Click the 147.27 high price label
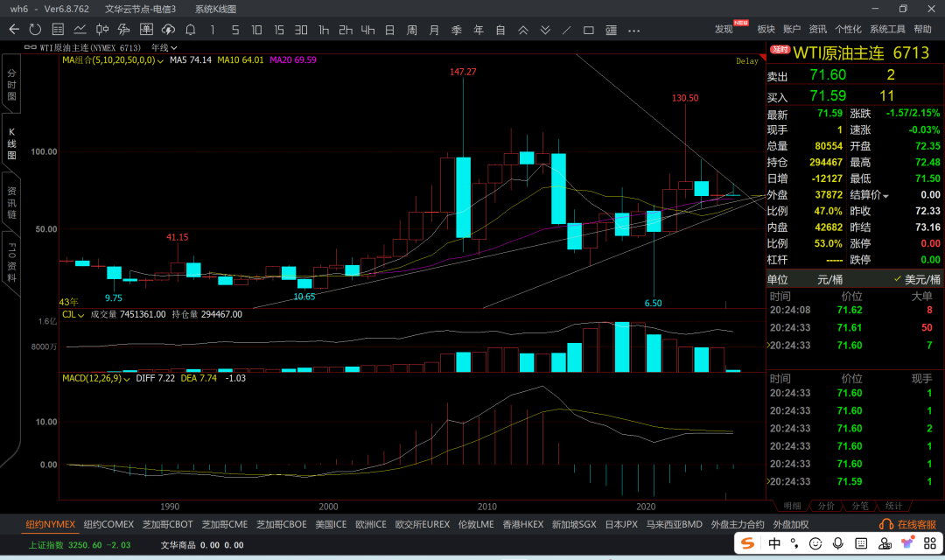 tap(463, 72)
